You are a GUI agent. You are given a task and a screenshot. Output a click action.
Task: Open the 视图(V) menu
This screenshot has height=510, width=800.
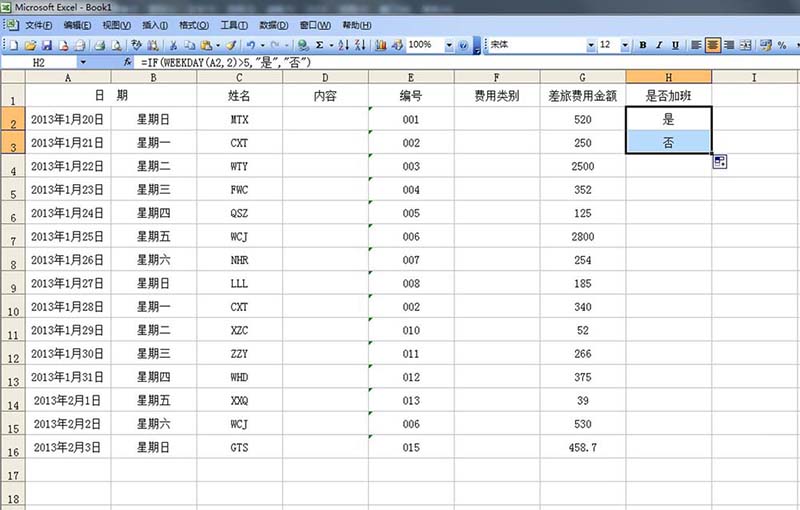pyautogui.click(x=117, y=25)
